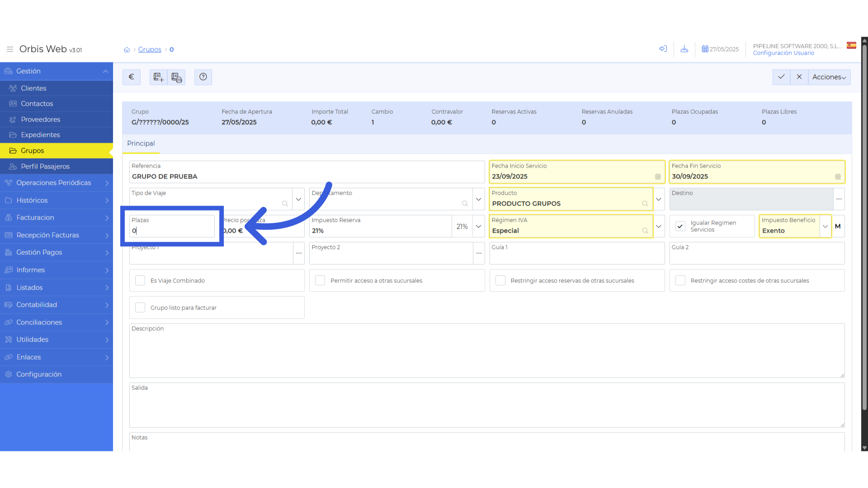Search icon in Tipo de Viaje field
This screenshot has height=488, width=868.
tap(285, 204)
